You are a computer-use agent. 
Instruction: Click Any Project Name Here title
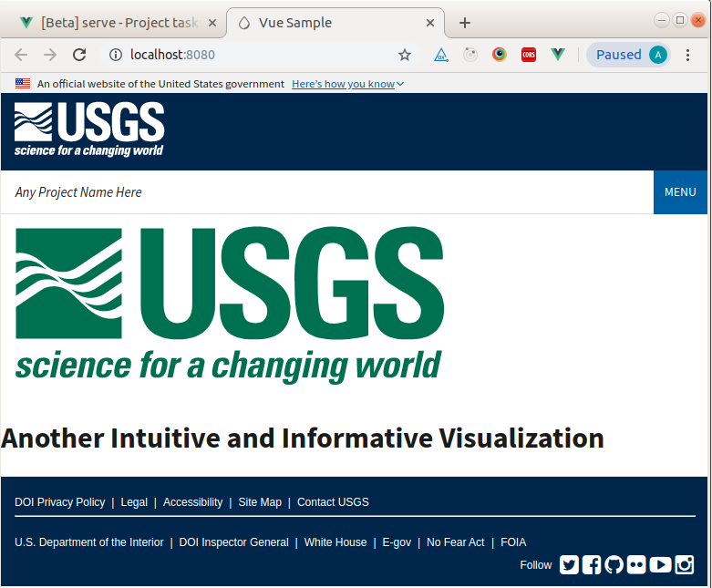pyautogui.click(x=78, y=192)
